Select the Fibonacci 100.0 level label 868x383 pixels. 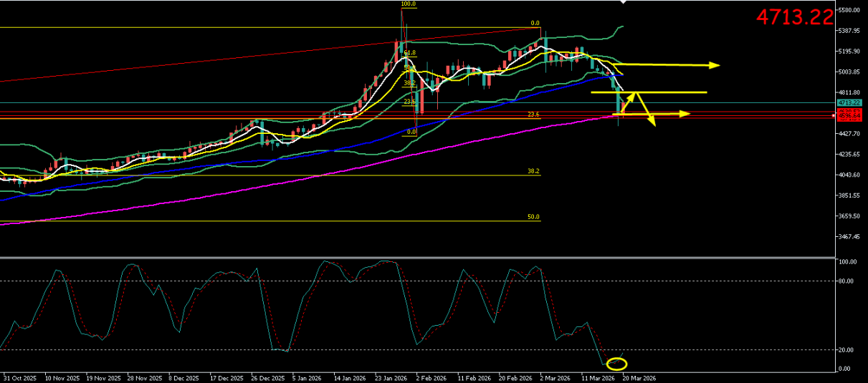[x=408, y=4]
